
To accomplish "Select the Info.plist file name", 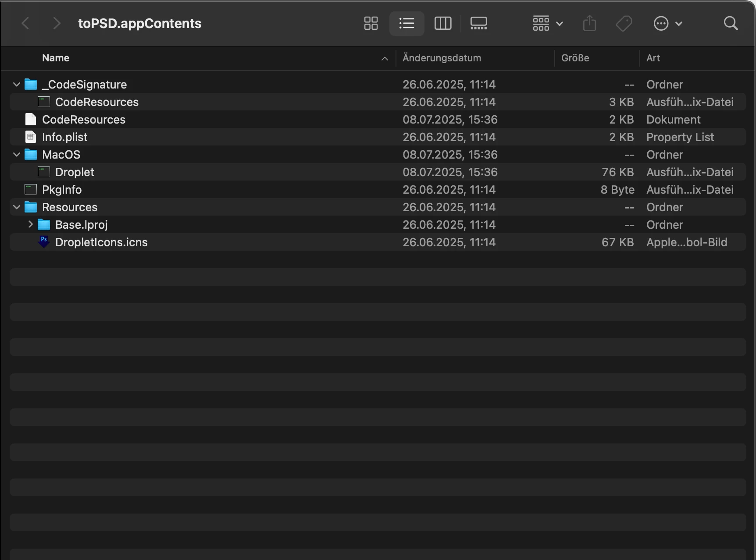I will 65,137.
